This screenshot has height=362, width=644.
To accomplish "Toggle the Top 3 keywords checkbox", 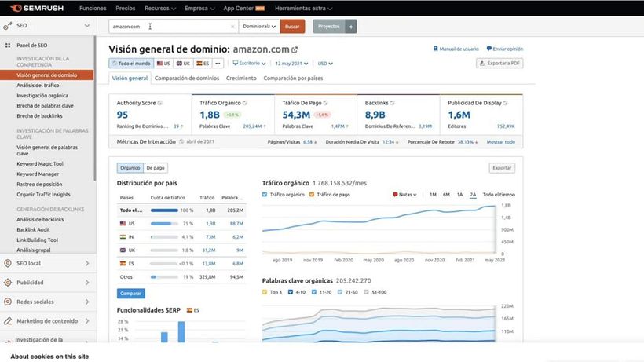I will click(265, 292).
